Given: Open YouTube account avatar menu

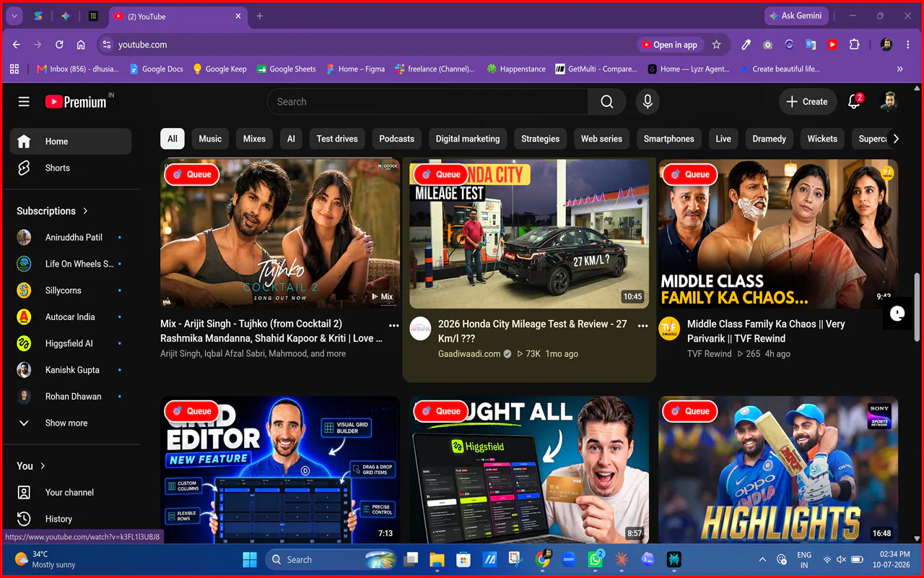Looking at the screenshot, I should [889, 102].
